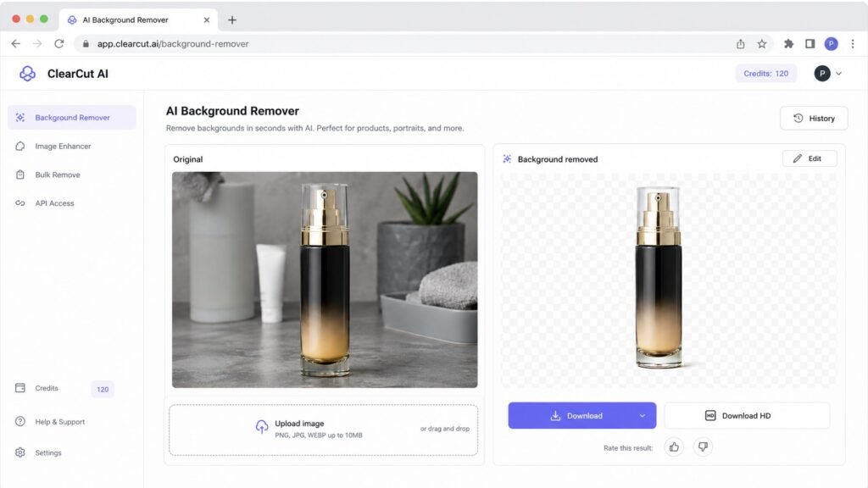The image size is (868, 488).
Task: Rate the result with thumbs up
Action: tap(674, 447)
